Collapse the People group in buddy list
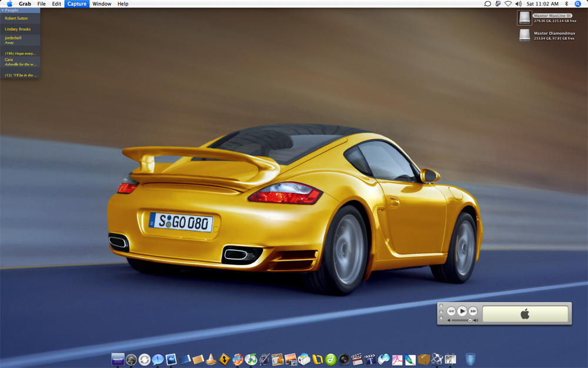This screenshot has height=368, width=588. (x=2, y=11)
